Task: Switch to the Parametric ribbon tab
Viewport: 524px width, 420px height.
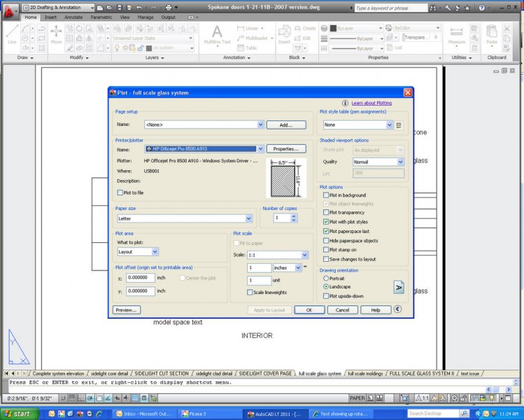Action: coord(101,17)
